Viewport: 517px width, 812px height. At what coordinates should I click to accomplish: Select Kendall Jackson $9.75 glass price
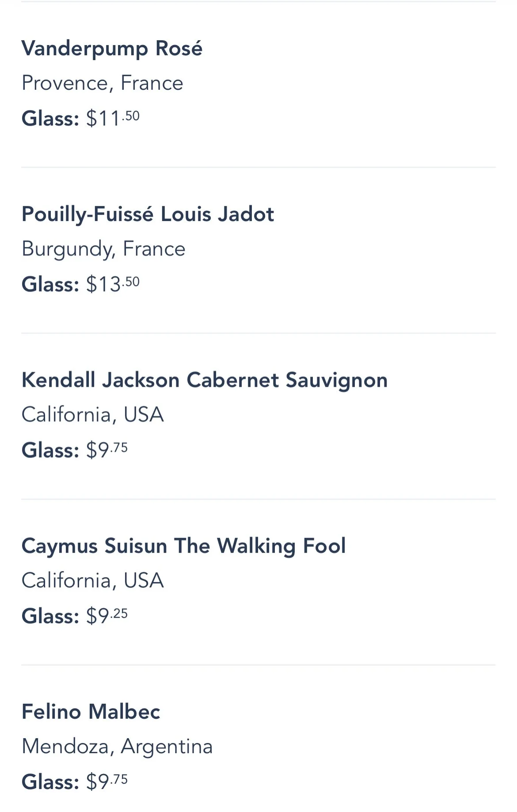pos(107,450)
